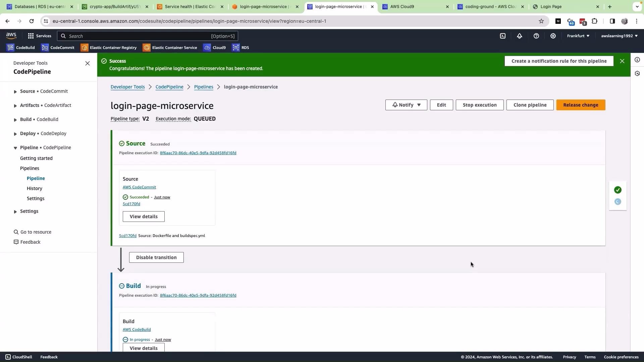
Task: Open CloudShell icon in top navigation
Action: pos(503,36)
